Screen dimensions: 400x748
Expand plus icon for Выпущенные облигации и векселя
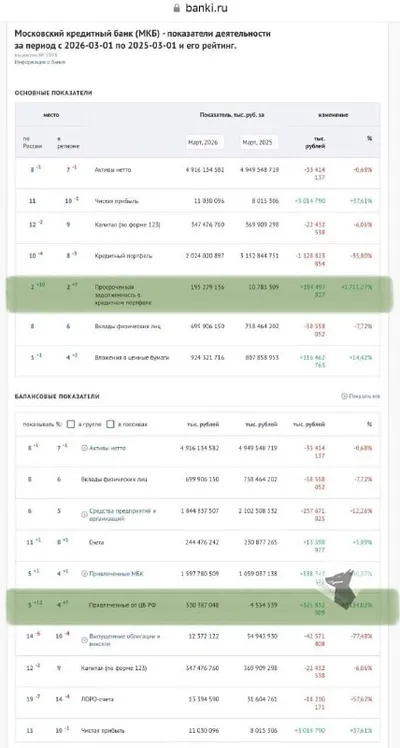click(84, 640)
